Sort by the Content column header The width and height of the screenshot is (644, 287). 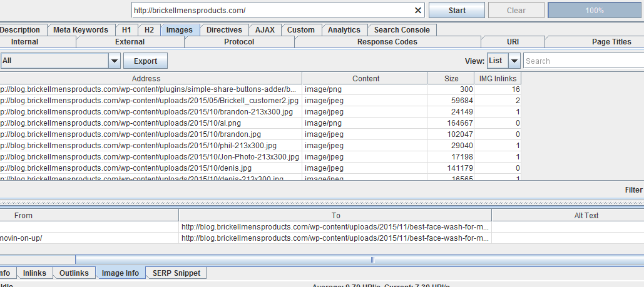365,78
